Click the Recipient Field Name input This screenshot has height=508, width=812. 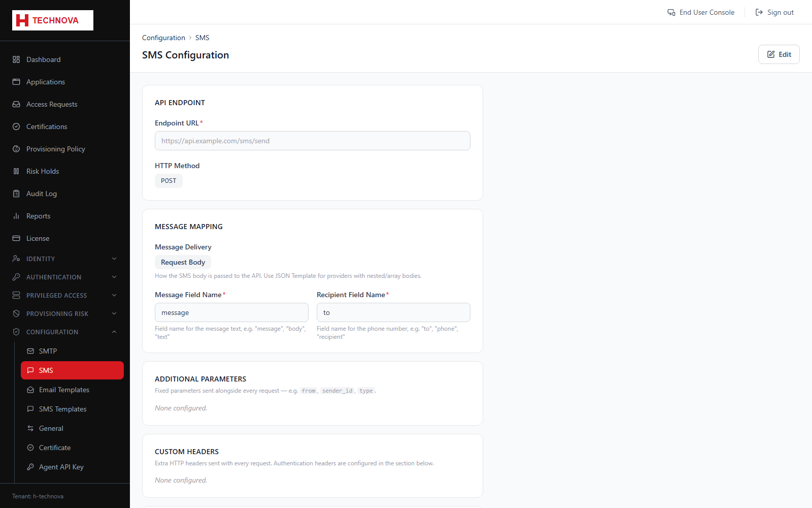pos(393,312)
